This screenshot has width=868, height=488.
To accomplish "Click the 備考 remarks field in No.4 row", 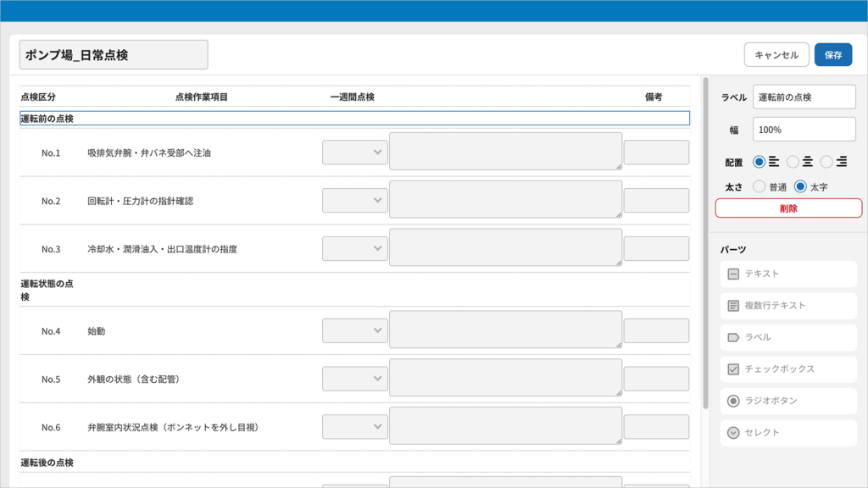I will click(657, 330).
